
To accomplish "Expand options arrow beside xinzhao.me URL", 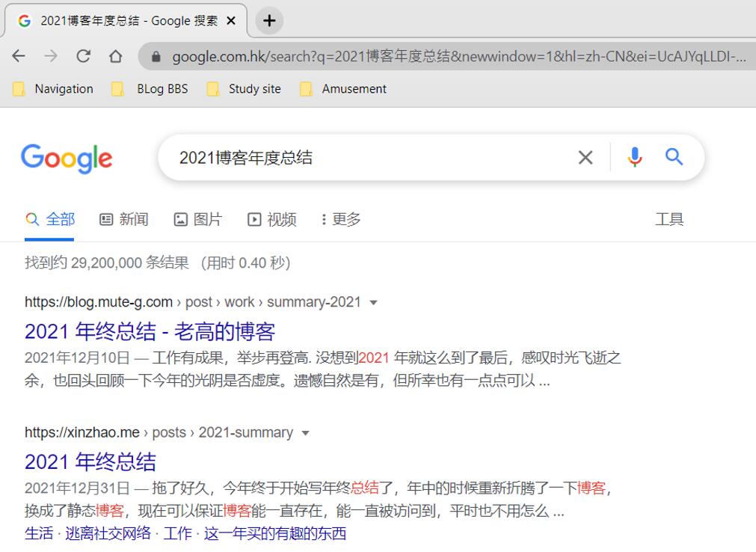I will click(x=305, y=433).
